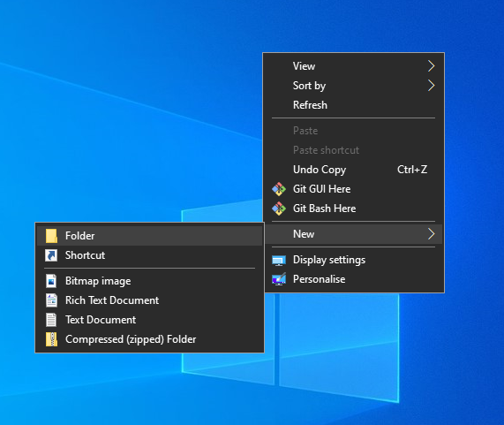Expand the New submenu chevron
504x425 pixels.
[431, 234]
